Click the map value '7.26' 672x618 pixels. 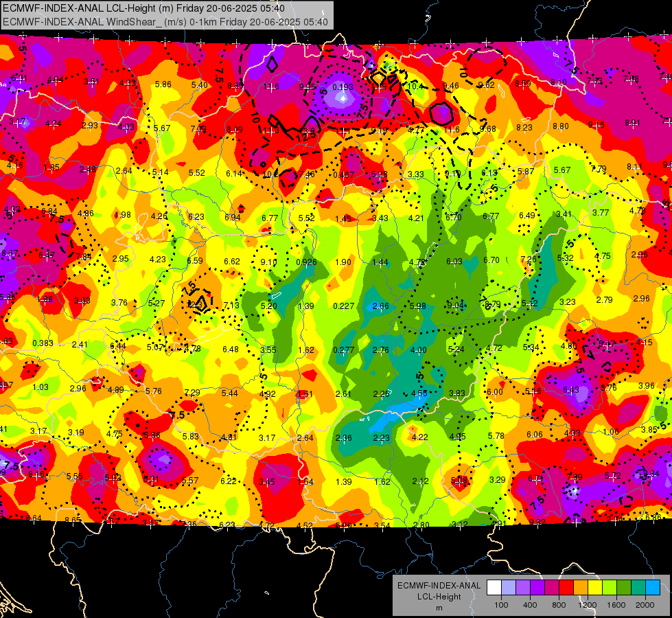tap(529, 260)
